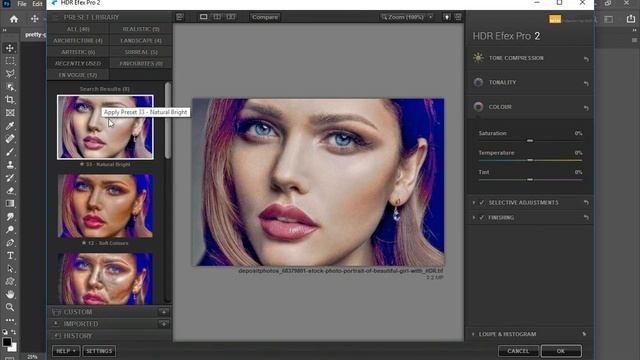Open Photoshop Edit menu
The height and width of the screenshot is (360, 640).
pos(38,4)
